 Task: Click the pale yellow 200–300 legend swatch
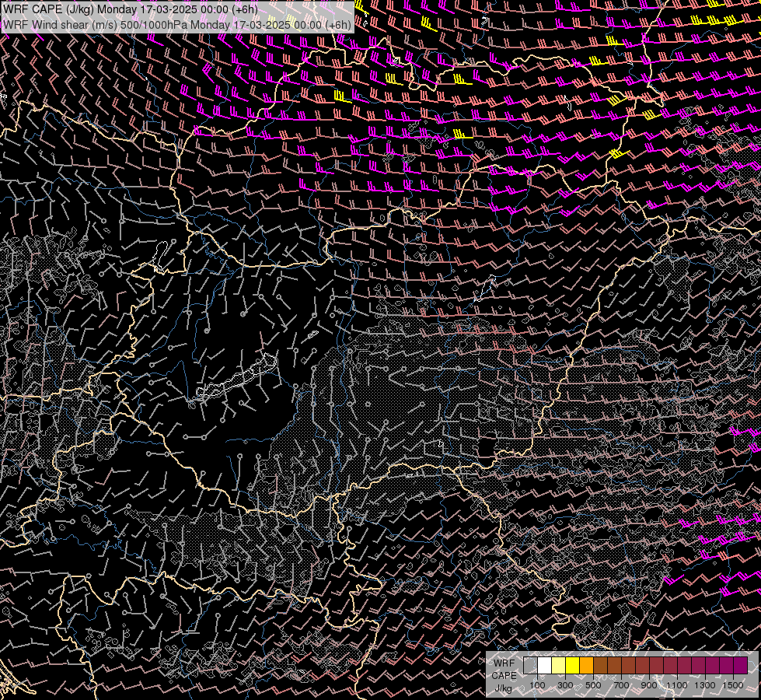(559, 665)
